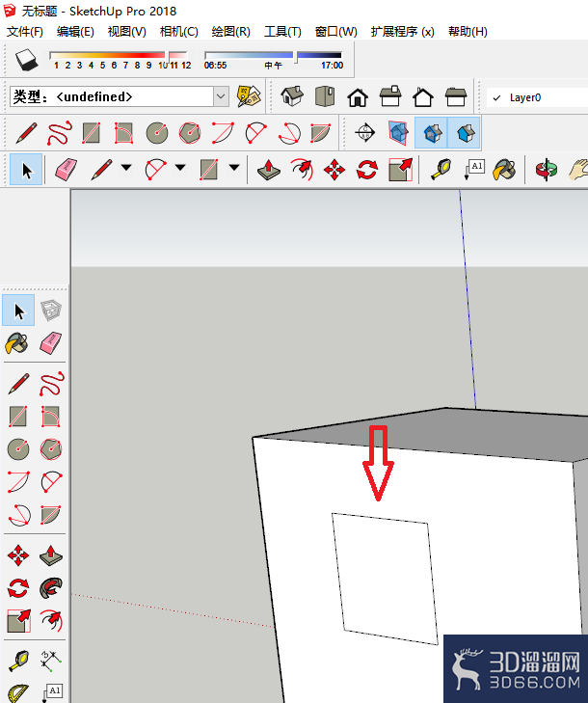The height and width of the screenshot is (703, 588).
Task: Select the Paint Bucket in left palette
Action: (x=17, y=343)
